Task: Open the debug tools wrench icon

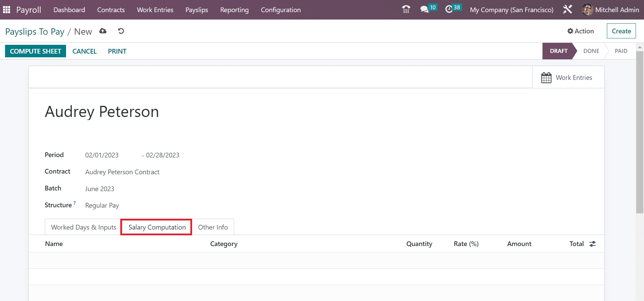Action: 568,9
